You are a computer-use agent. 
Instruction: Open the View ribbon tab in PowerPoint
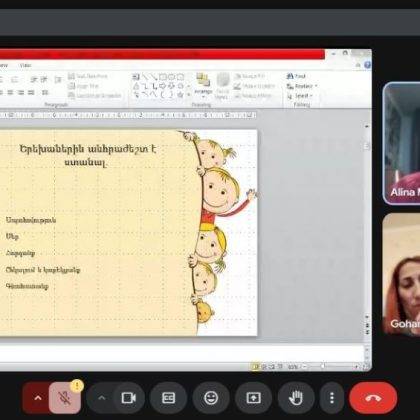pos(25,65)
